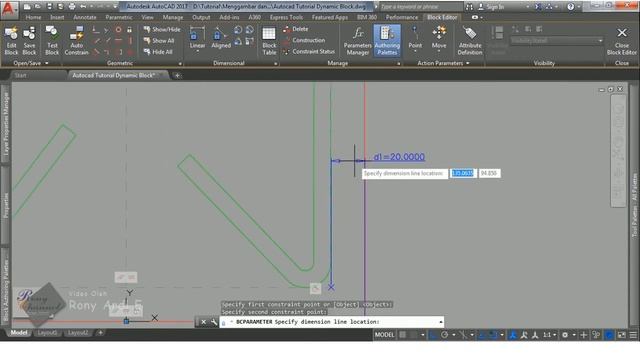Run the Test Block tool
This screenshot has height=360, width=640.
pyautogui.click(x=52, y=40)
